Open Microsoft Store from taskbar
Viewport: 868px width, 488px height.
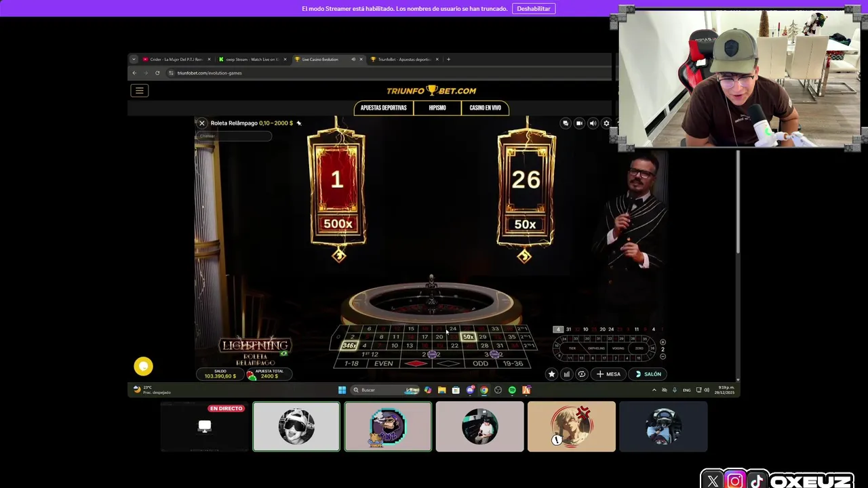[x=456, y=390]
